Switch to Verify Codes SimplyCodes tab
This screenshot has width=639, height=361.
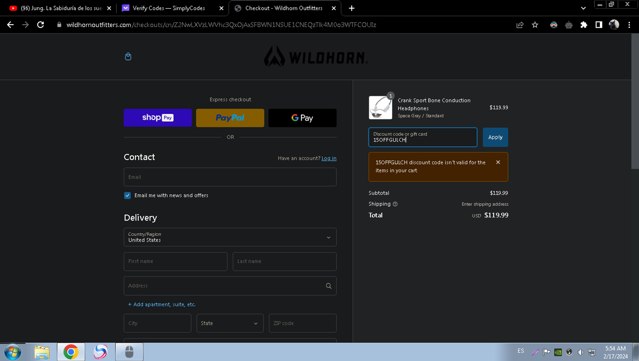coord(173,8)
